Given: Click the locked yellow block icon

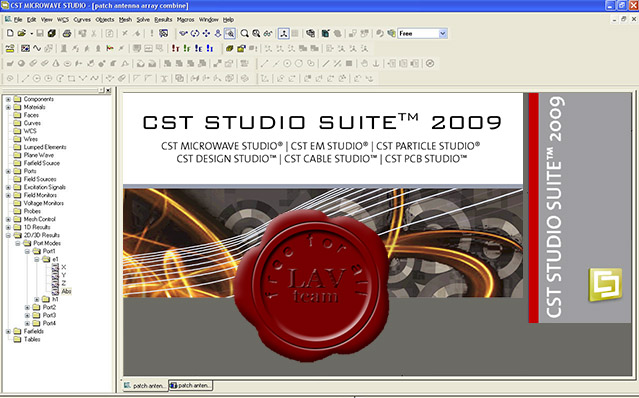Looking at the screenshot, I should 241,48.
